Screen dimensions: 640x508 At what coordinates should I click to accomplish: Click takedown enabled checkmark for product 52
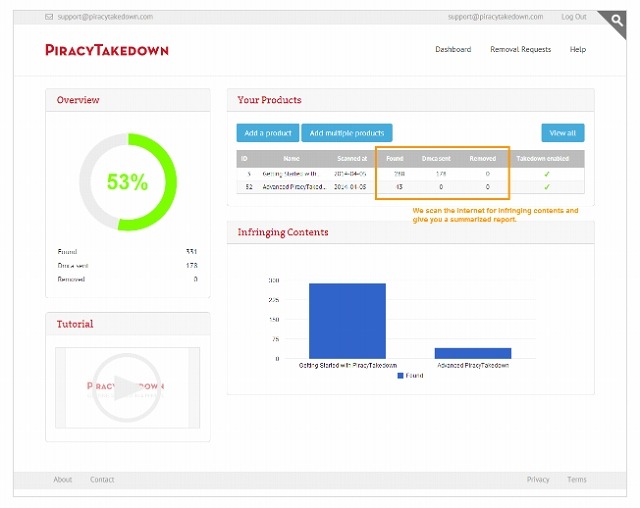pos(546,187)
